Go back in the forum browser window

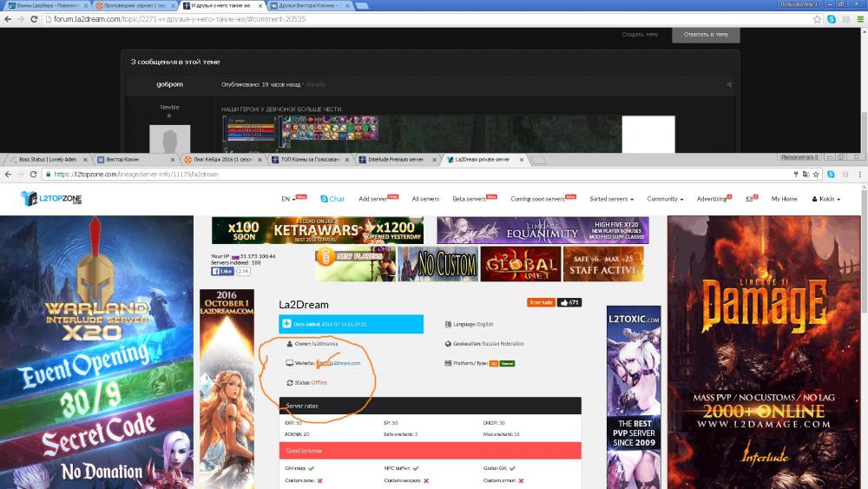tap(8, 19)
